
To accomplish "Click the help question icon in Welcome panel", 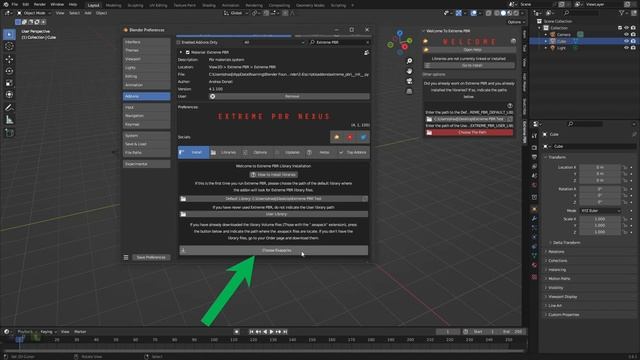I will point(510,106).
